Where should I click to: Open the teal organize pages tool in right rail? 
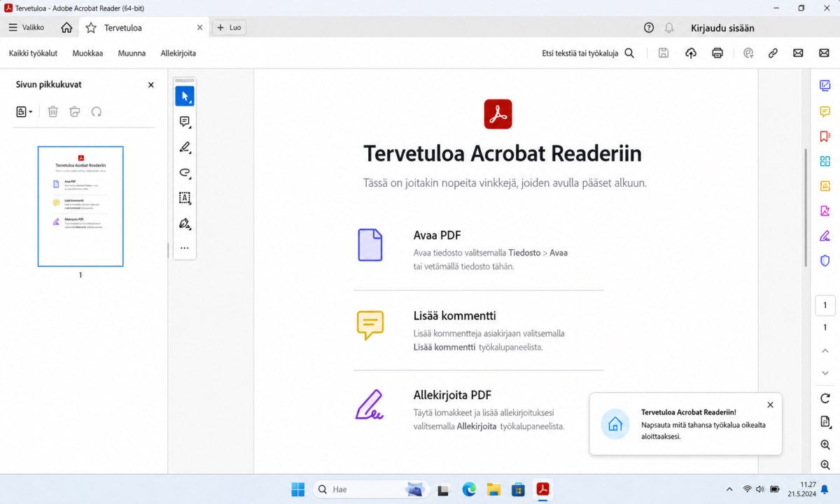(825, 161)
